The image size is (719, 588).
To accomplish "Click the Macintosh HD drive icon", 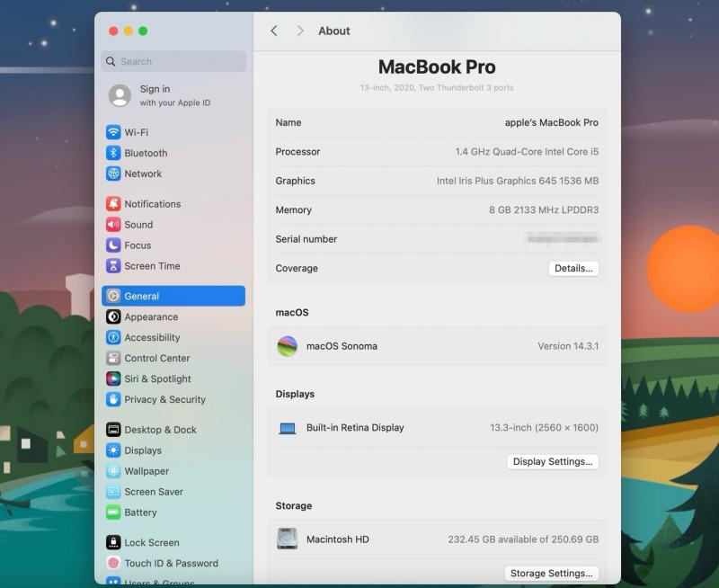I will (288, 539).
